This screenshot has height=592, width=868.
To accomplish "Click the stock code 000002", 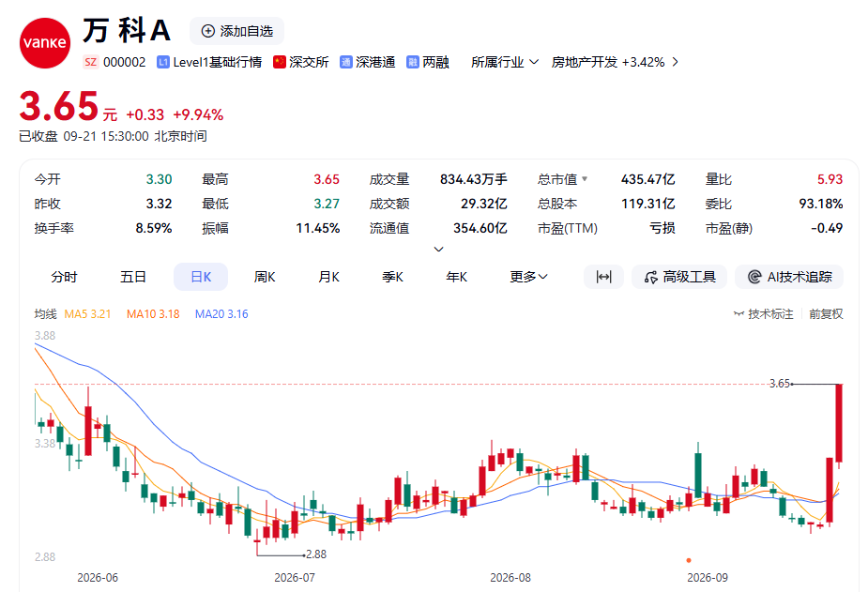I will [125, 62].
